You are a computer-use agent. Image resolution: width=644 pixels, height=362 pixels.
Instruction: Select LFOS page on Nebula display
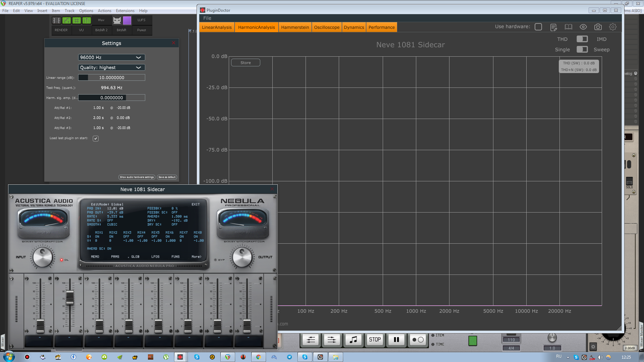tap(155, 257)
